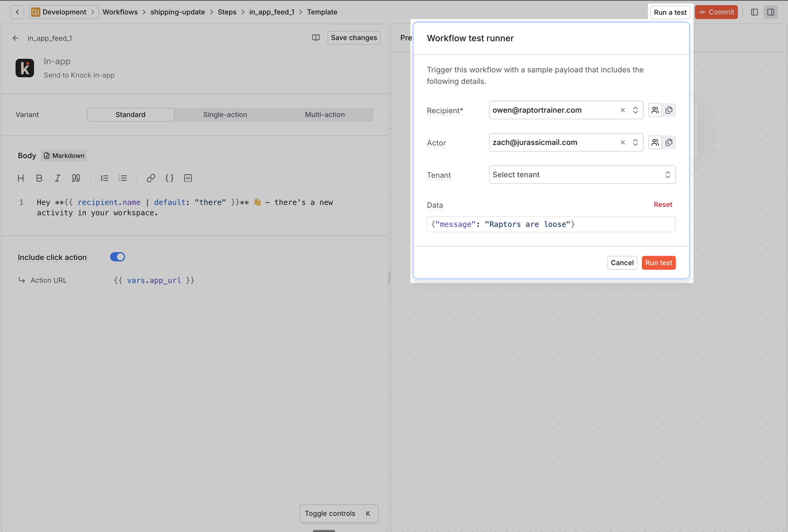The height and width of the screenshot is (532, 788).
Task: Go to Workflows breadcrumb
Action: click(x=120, y=12)
